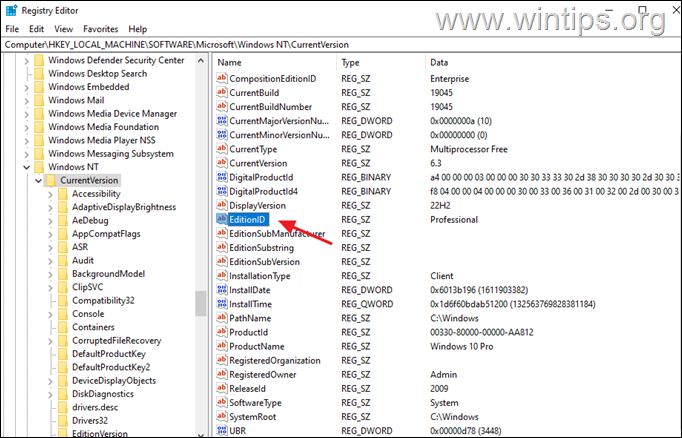Expand the Console subkey
The height and width of the screenshot is (438, 682).
pos(50,314)
